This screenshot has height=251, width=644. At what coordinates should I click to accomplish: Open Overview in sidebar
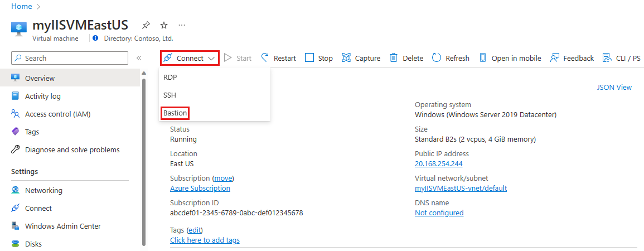(70, 78)
